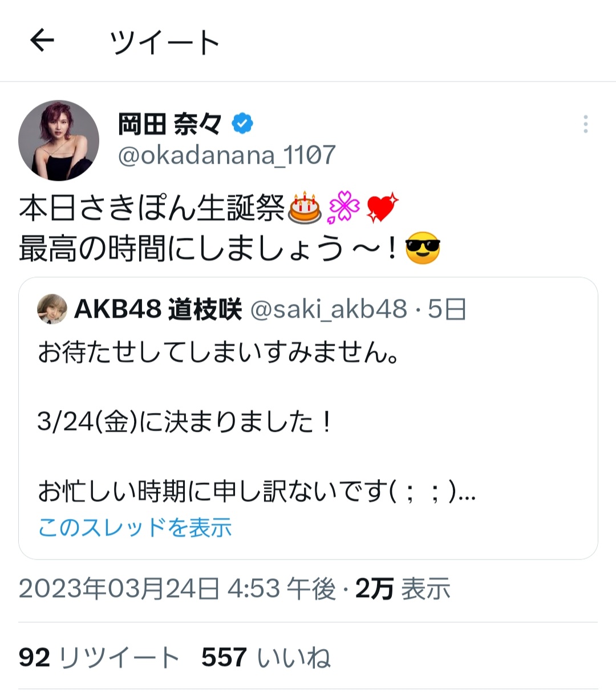
Task: Click このスレッドを表示 link
Action: pos(135,528)
